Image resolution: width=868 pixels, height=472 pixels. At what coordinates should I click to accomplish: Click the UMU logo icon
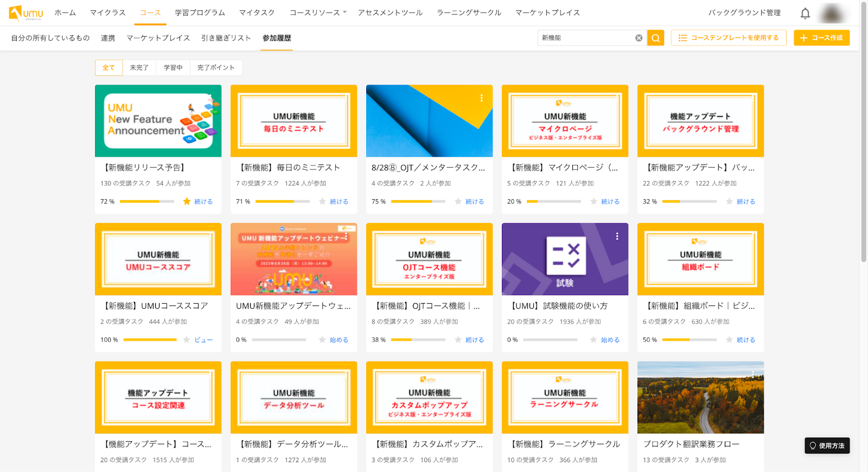(25, 13)
